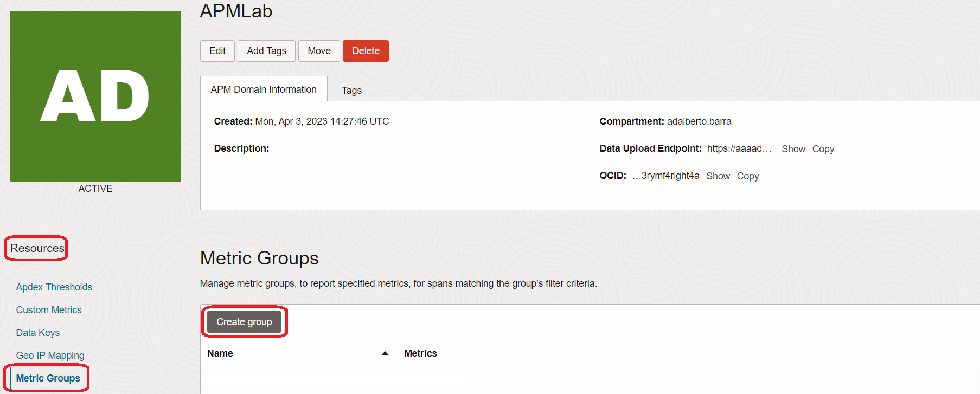Screen dimensions: 980x394
Task: Sort the Name column using the arrow
Action: pos(385,353)
